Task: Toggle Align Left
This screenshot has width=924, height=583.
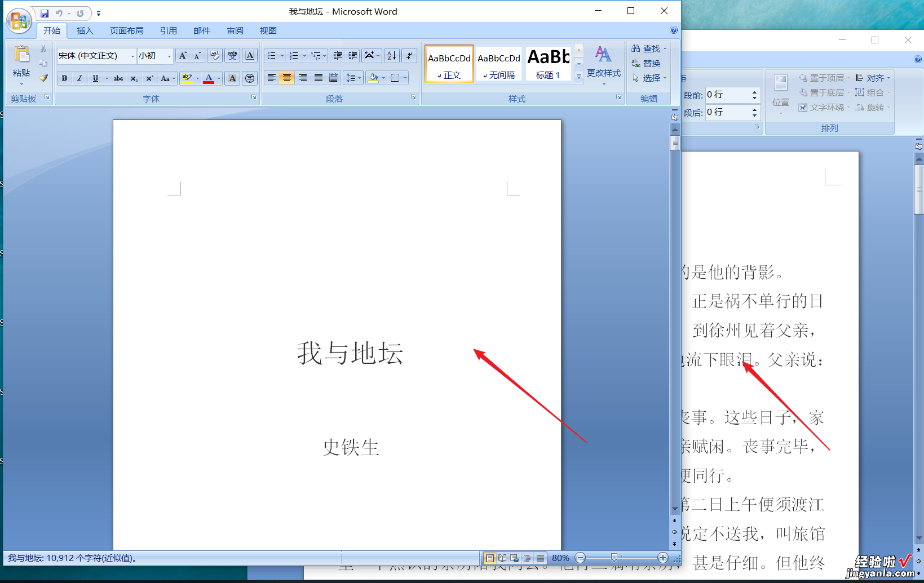Action: click(x=272, y=78)
